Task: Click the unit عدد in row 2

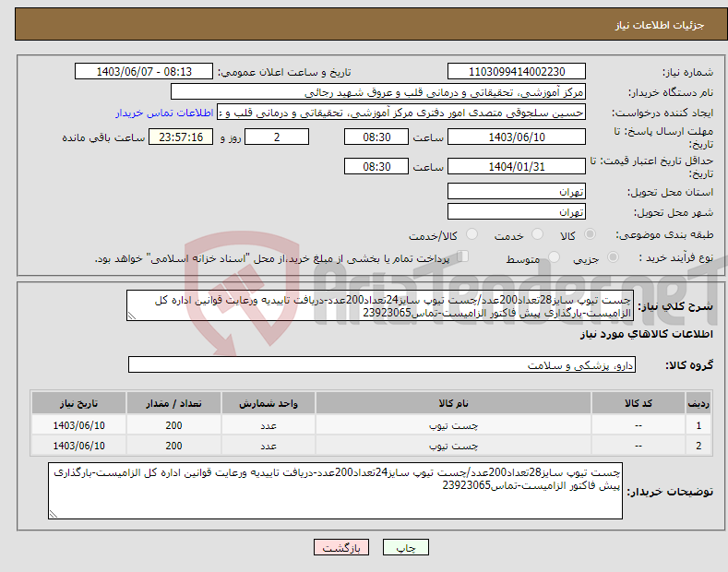Action: click(269, 446)
